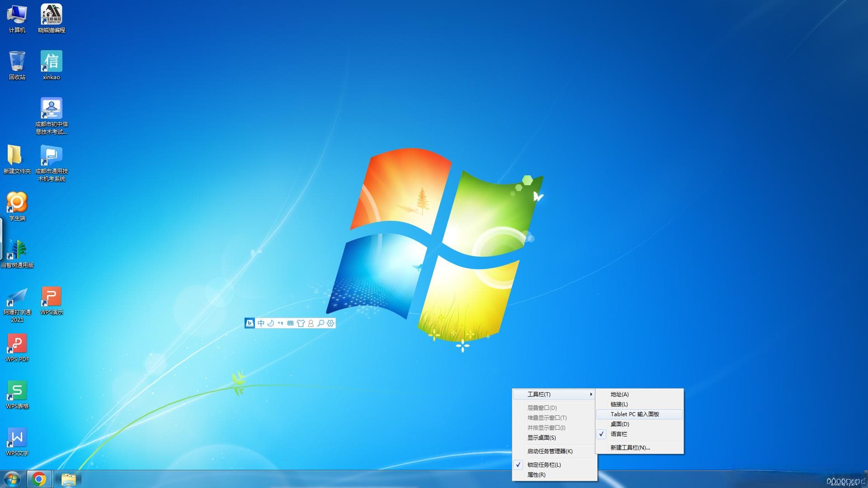
Task: Open 属性(R) from the taskbar menu
Action: click(x=554, y=475)
